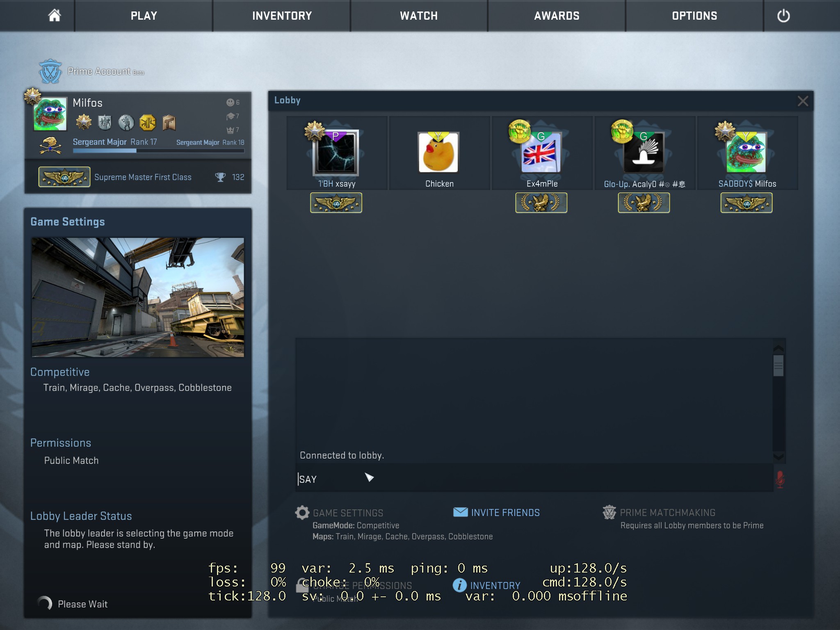The width and height of the screenshot is (840, 630).
Task: Click the Invite Friends envelope icon
Action: pos(460,512)
